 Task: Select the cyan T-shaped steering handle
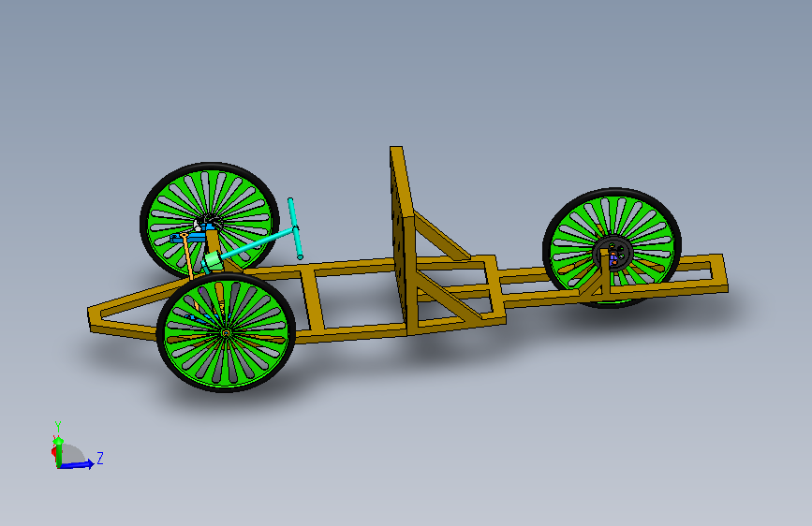[x=295, y=228]
